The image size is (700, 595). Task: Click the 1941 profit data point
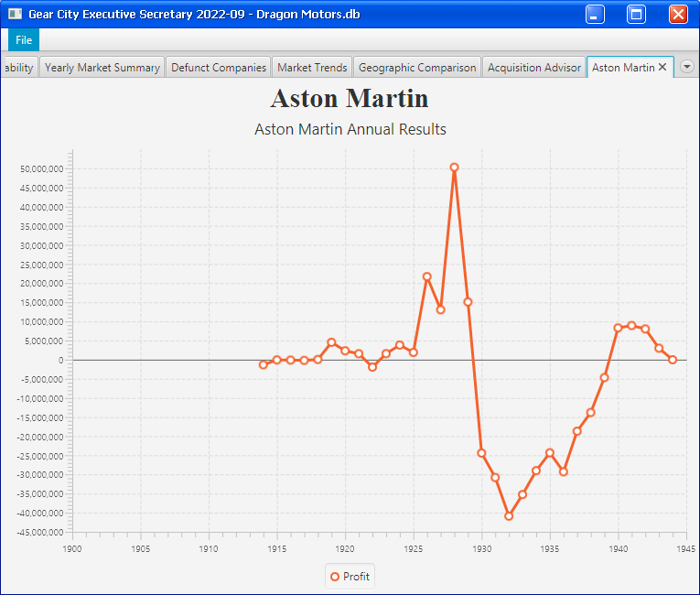tap(631, 326)
